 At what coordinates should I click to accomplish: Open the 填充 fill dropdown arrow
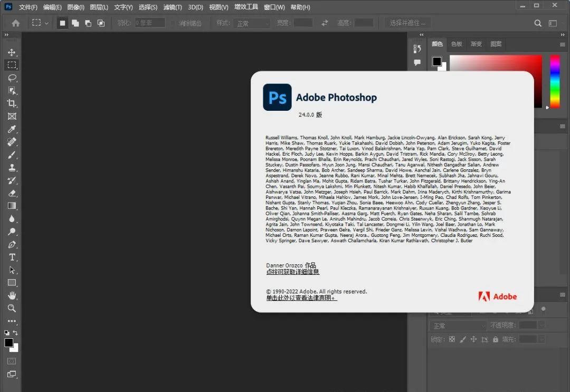(x=541, y=339)
